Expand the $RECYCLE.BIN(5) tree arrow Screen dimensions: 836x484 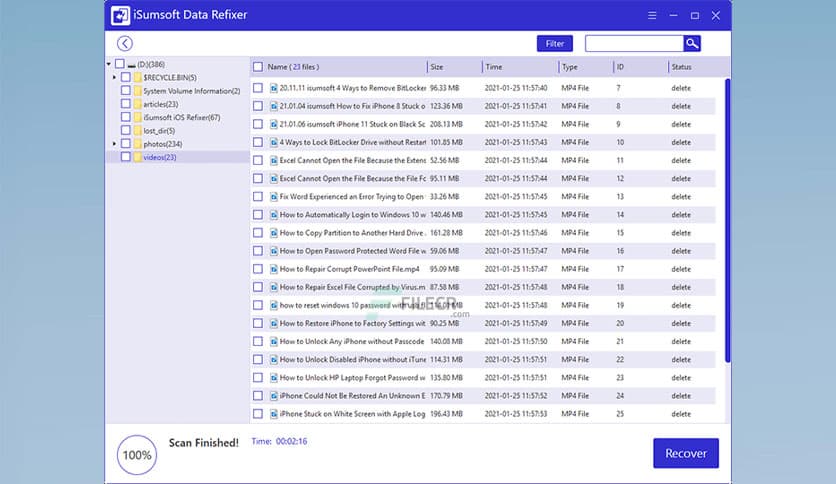tap(114, 78)
